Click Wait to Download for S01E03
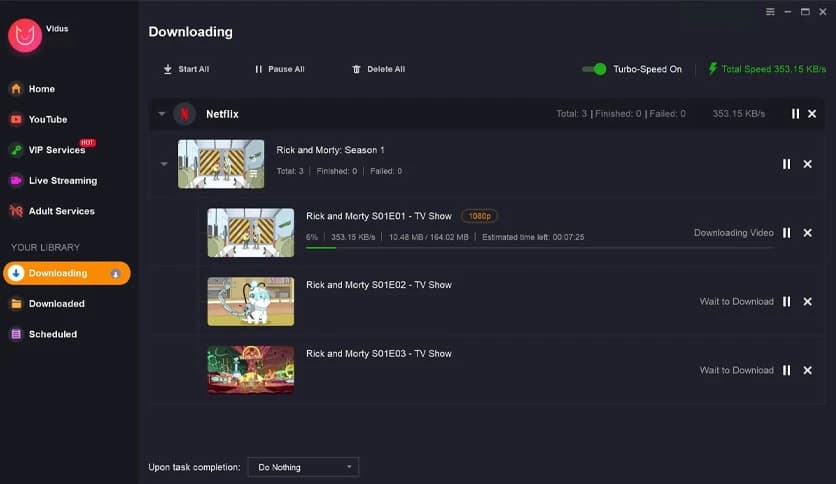This screenshot has width=836, height=484. (736, 370)
